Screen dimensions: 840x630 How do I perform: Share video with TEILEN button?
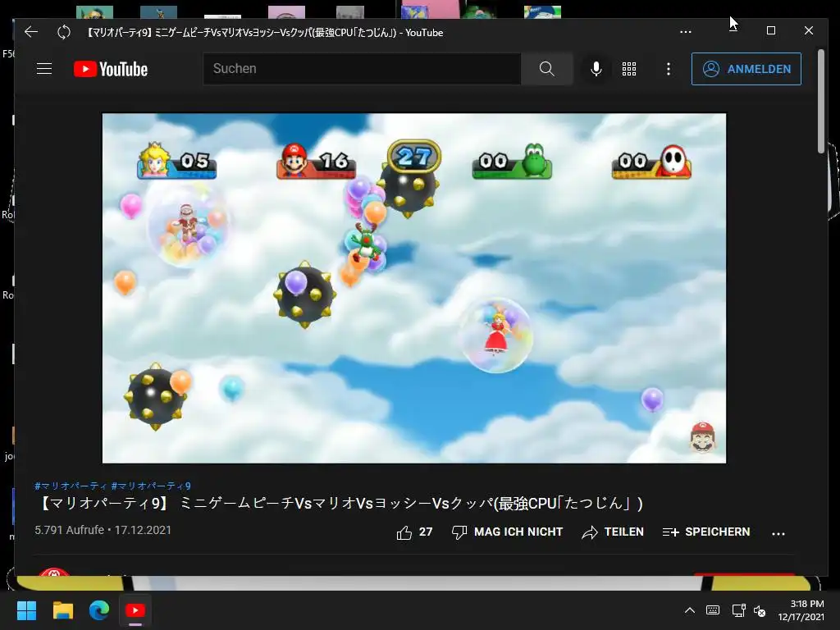(x=613, y=532)
